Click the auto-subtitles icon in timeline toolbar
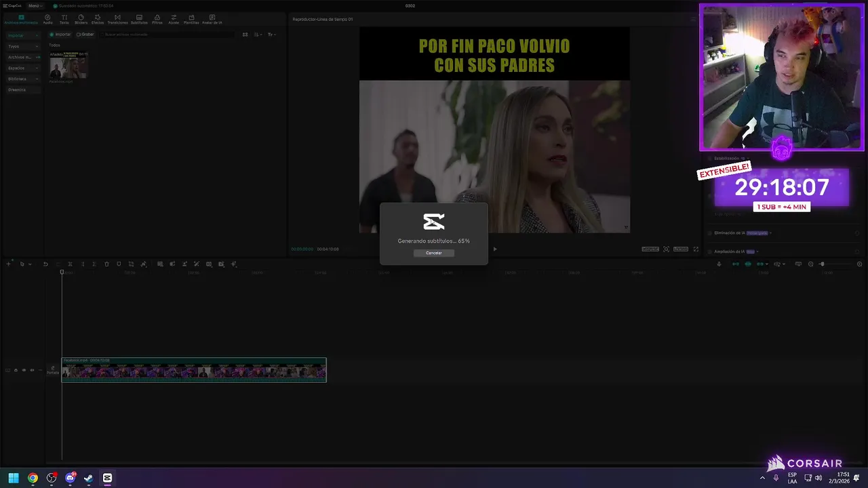The height and width of the screenshot is (488, 868). 160,264
